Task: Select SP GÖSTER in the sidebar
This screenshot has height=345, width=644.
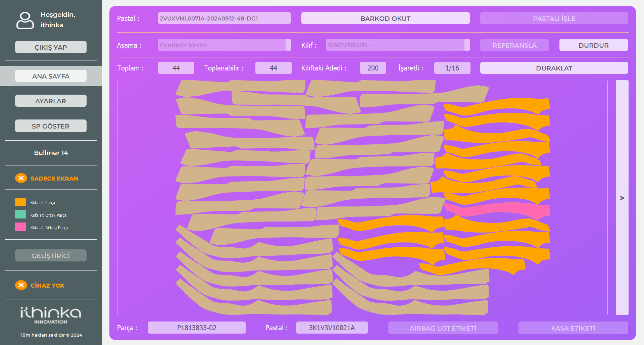Action: coord(51,126)
